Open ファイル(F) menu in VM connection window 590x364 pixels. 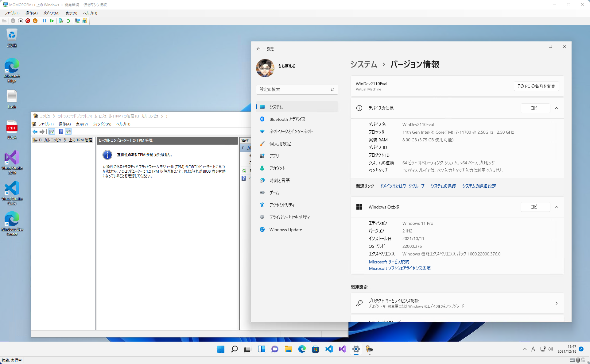click(x=12, y=13)
